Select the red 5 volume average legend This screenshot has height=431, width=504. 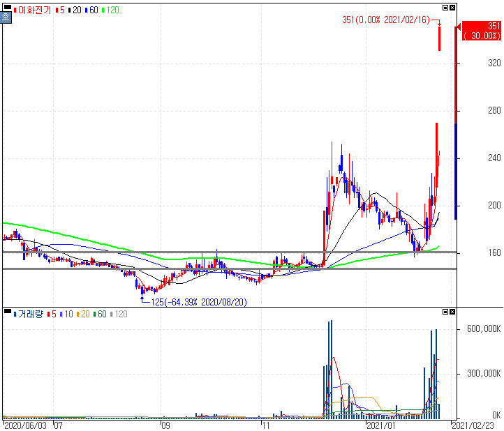[52, 314]
